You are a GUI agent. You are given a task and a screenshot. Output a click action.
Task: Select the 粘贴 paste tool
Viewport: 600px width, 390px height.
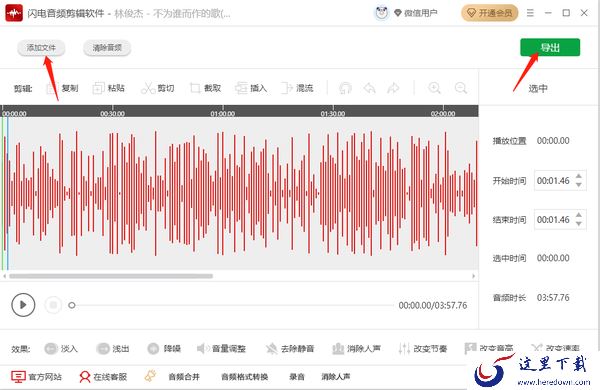tap(109, 88)
